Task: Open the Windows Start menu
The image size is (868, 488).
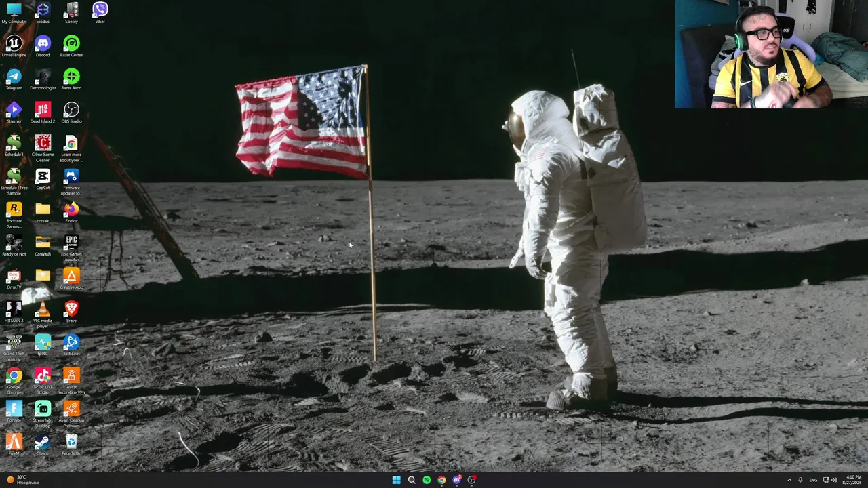Action: point(396,480)
